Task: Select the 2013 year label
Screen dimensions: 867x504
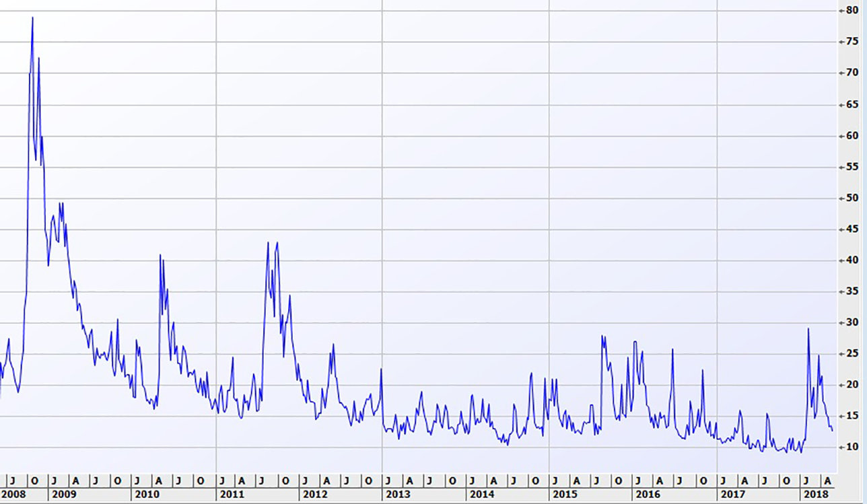Action: (x=398, y=494)
